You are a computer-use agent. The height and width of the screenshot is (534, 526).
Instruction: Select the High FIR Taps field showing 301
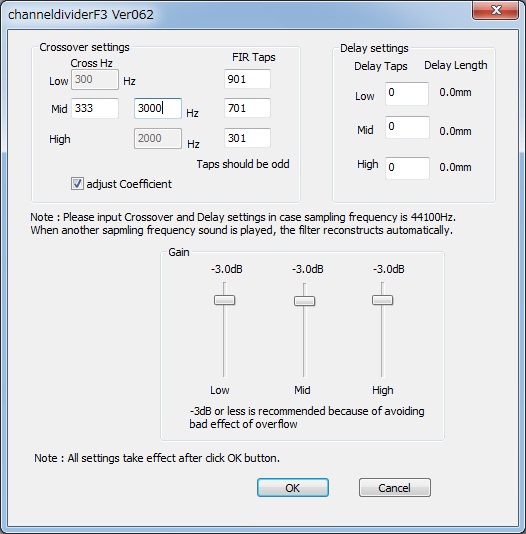[248, 138]
